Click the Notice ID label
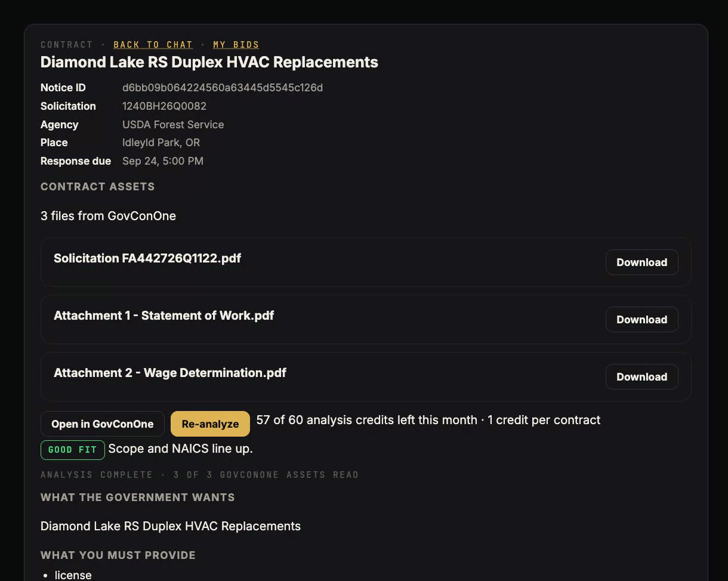Screen dimensions: 728x581 pos(63,88)
